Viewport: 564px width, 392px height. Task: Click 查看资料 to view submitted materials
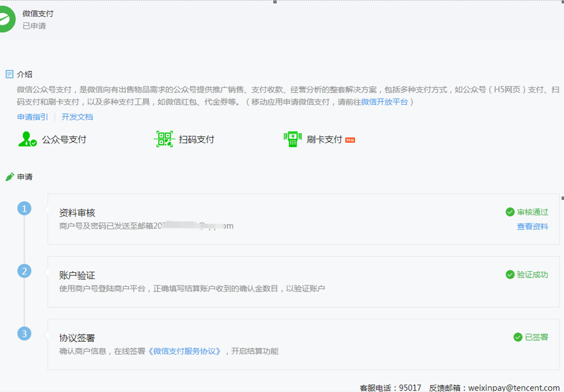[x=532, y=226]
